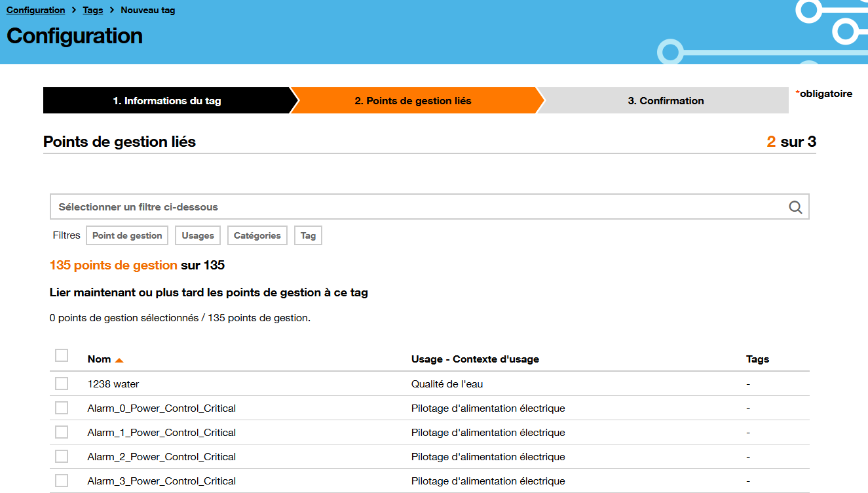868x493 pixels.
Task: Check the checkbox for 1238 water
Action: (x=61, y=383)
